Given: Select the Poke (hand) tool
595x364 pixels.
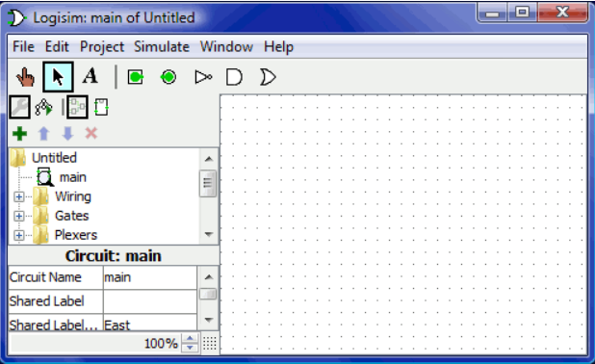Looking at the screenshot, I should [x=25, y=77].
